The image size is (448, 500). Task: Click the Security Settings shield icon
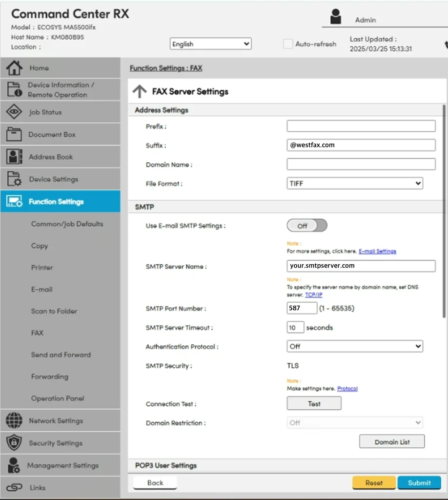pyautogui.click(x=14, y=443)
